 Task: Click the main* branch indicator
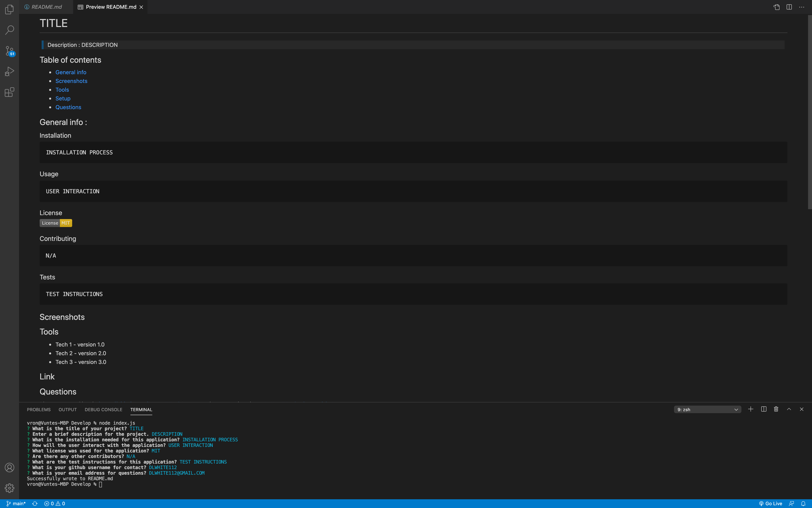(x=16, y=504)
